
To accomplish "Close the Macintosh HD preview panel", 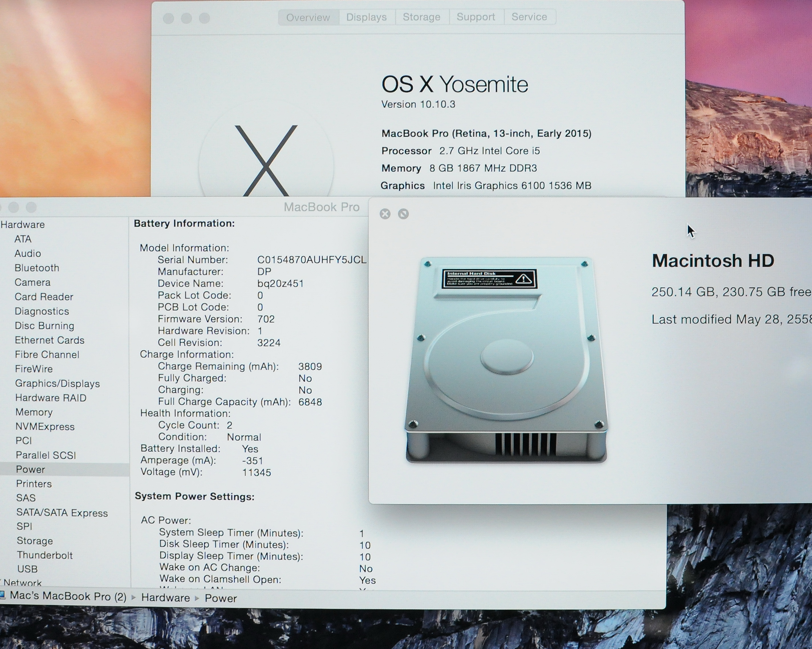I will (x=385, y=214).
